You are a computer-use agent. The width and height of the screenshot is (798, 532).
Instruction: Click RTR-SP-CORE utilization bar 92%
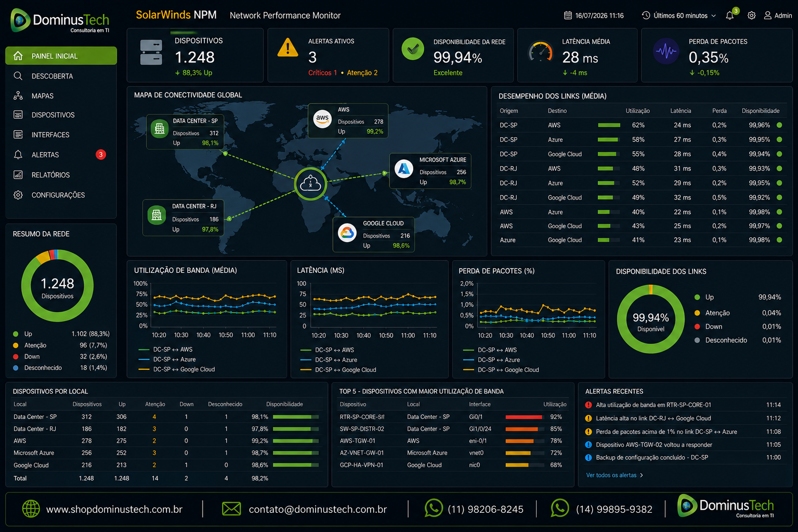click(x=525, y=417)
